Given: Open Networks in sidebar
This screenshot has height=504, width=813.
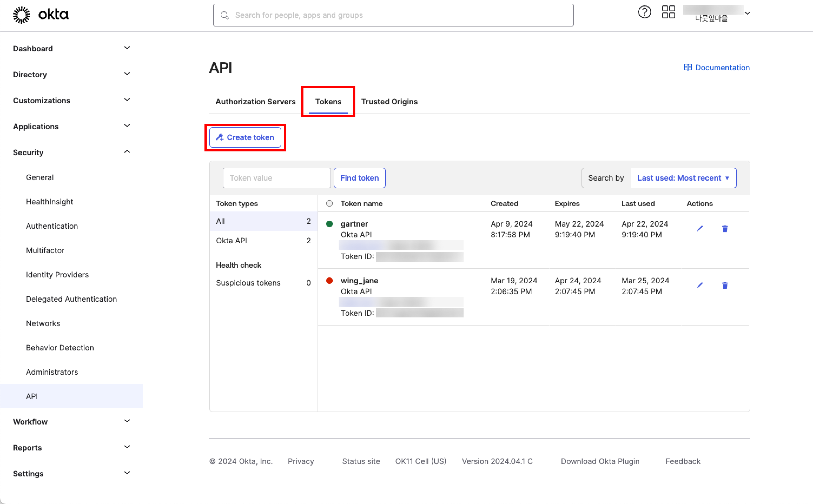Looking at the screenshot, I should (x=43, y=323).
